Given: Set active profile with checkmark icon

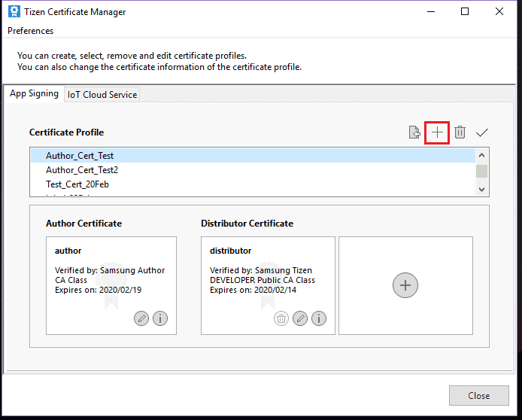Looking at the screenshot, I should (481, 133).
